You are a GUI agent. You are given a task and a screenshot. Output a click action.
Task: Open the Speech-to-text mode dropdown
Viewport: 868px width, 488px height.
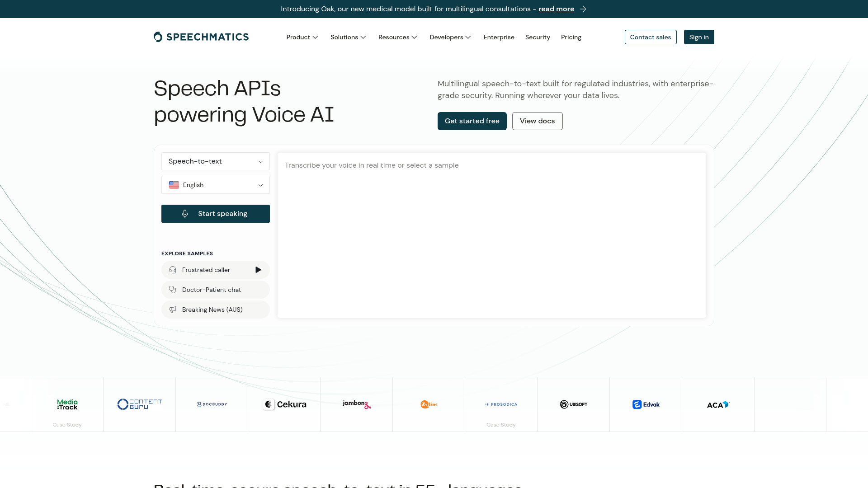[216, 161]
